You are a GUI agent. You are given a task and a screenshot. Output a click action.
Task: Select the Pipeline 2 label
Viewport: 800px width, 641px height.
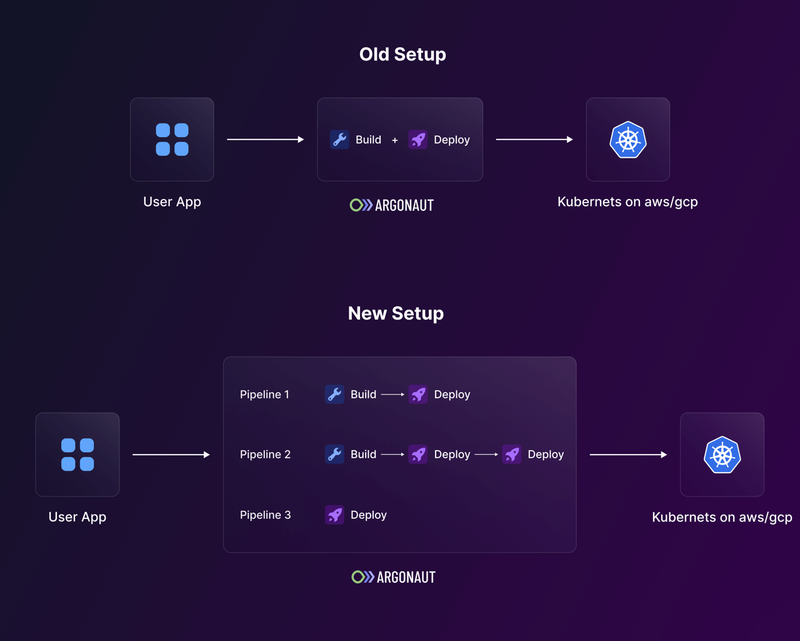pos(265,454)
